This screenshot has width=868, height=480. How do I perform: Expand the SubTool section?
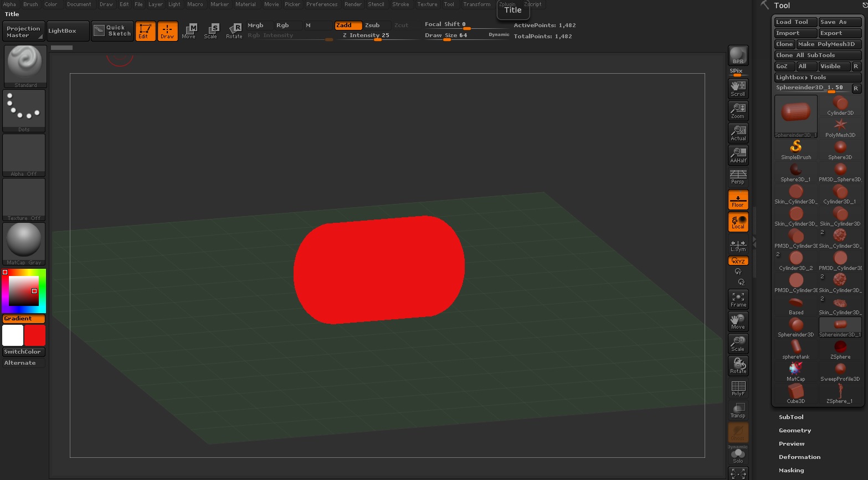point(791,417)
